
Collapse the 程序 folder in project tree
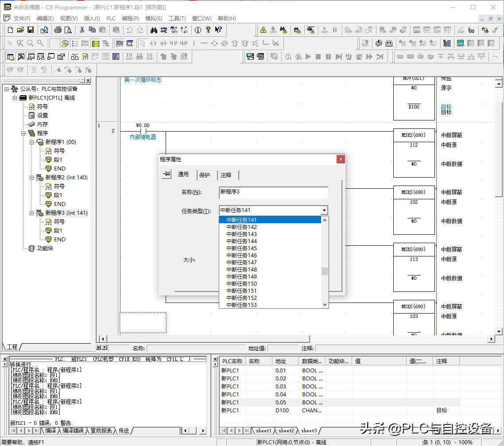point(24,133)
